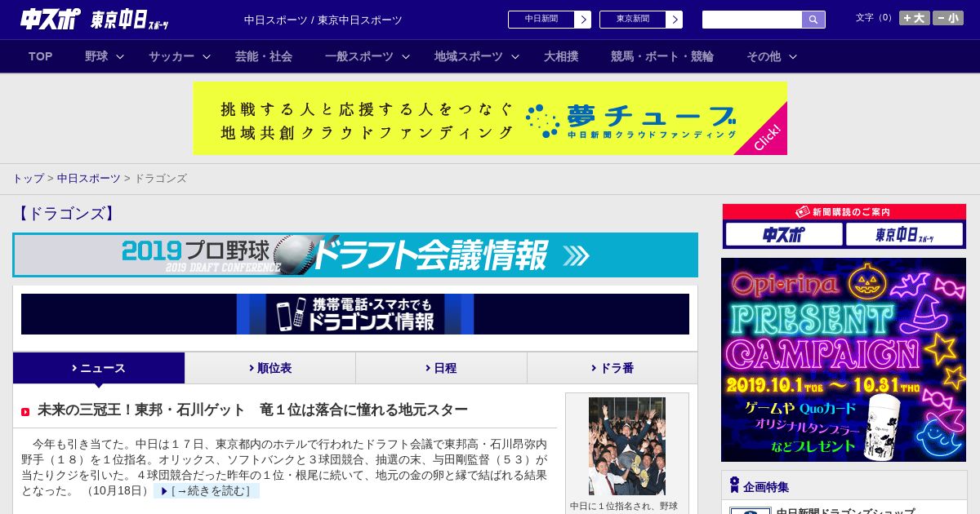Click 中スポ subscription button in sidebar
Screen dimensions: 980x514
784,234
